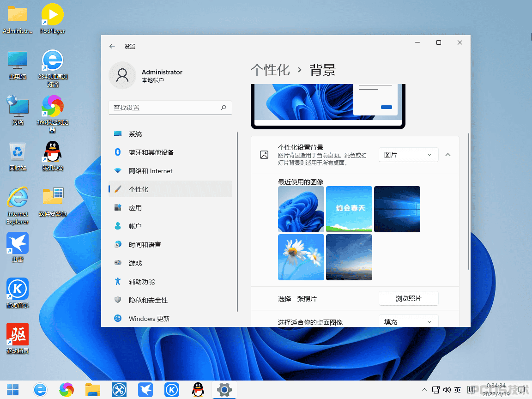Open File Explorer from the taskbar

(x=93, y=389)
